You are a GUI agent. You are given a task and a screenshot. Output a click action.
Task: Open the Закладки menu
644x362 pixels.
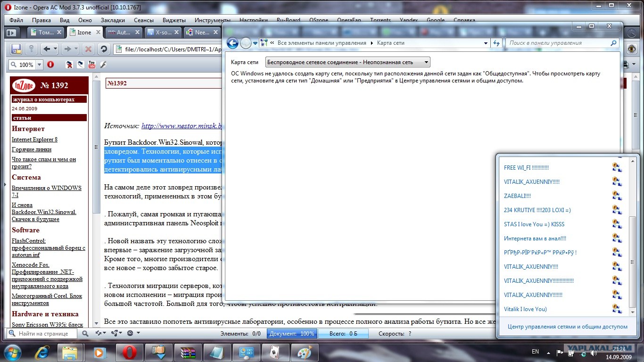coord(113,20)
